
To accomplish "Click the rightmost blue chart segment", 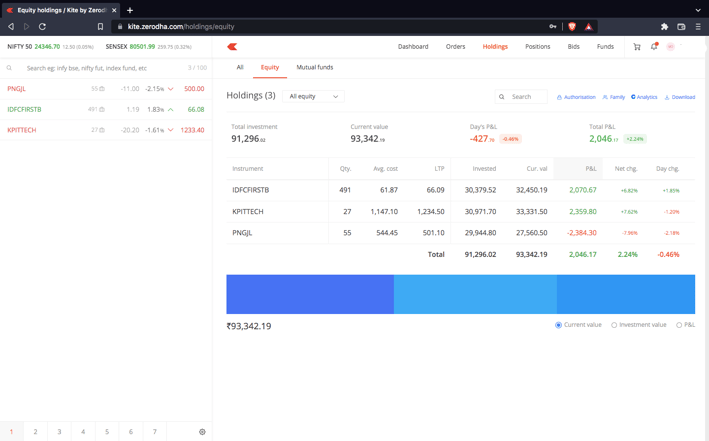I will [626, 294].
